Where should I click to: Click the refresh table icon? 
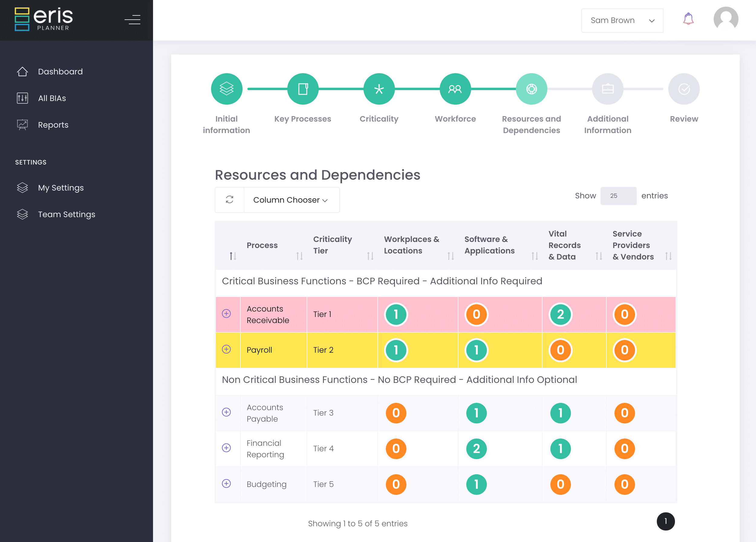click(x=229, y=200)
